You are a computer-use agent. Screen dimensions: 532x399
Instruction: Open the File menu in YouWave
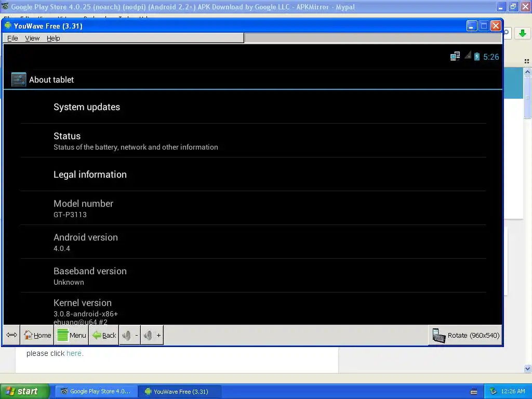12,38
